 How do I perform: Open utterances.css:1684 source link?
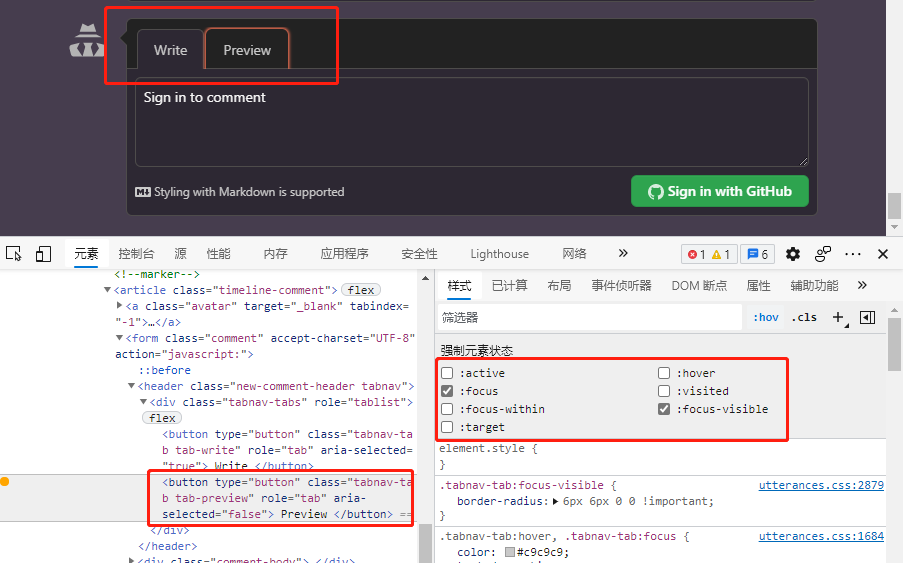coord(821,536)
